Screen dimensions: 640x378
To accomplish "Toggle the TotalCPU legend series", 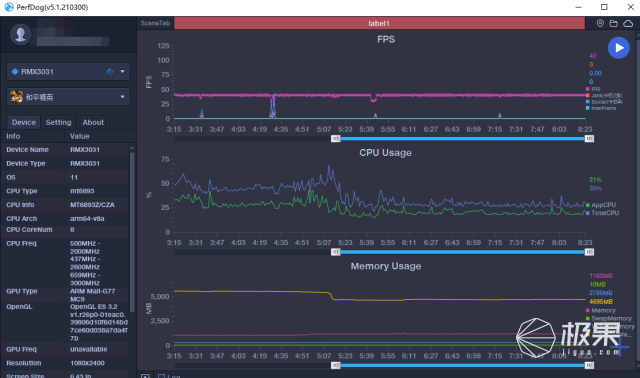I will (x=602, y=213).
